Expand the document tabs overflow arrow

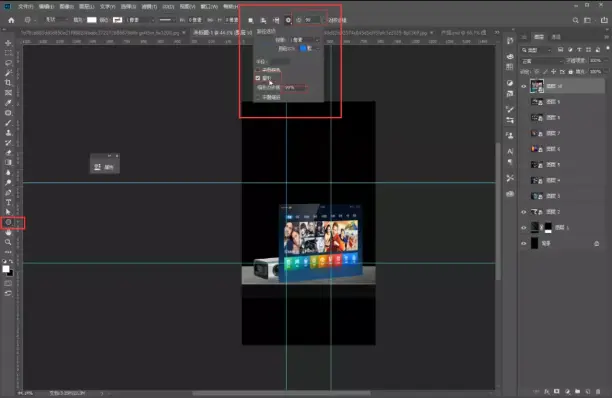[497, 33]
